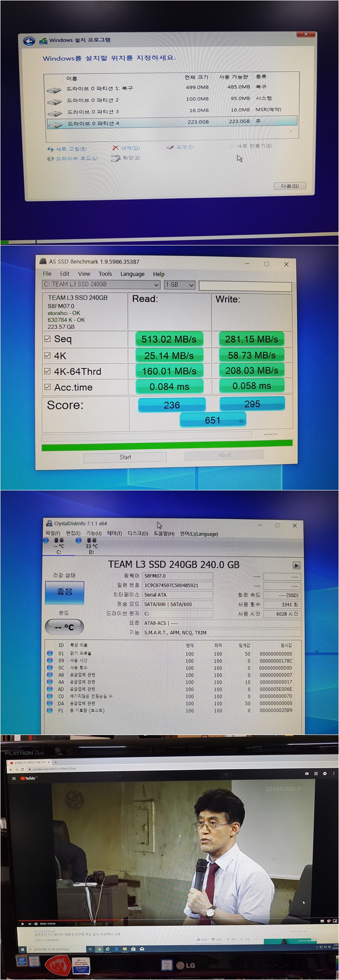Image resolution: width=339 pixels, height=980 pixels.
Task: Open 테마(T) menu in CrystalDiskInfo
Action: [115, 533]
